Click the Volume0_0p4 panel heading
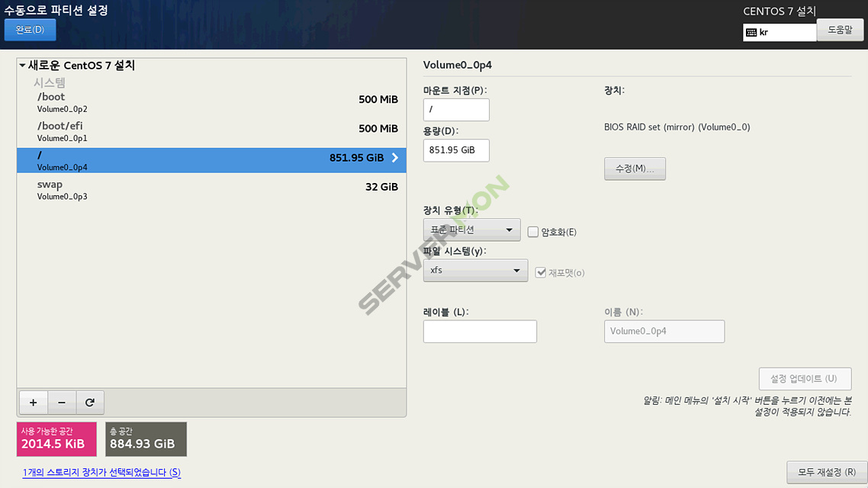The height and width of the screenshot is (488, 868). tap(457, 66)
